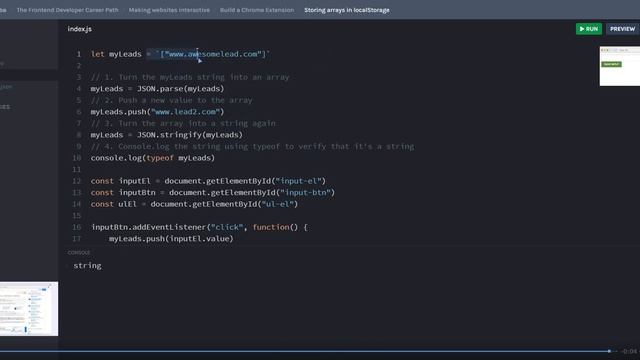Go to Making websites interactive breadcrumb
The width and height of the screenshot is (640, 360).
coord(169,10)
